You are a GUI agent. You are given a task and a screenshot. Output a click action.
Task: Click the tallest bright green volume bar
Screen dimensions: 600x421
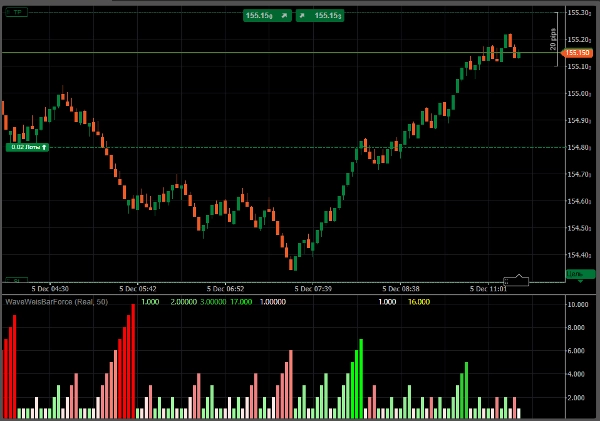tap(361, 378)
